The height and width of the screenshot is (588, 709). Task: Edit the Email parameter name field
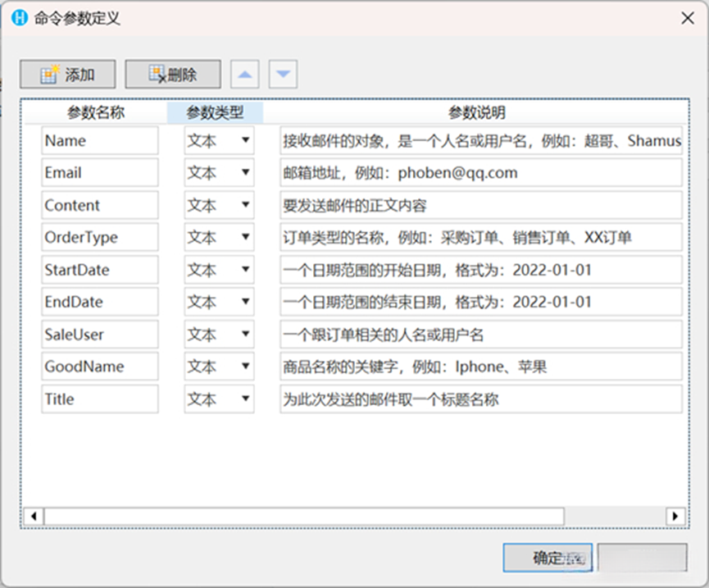click(x=100, y=172)
